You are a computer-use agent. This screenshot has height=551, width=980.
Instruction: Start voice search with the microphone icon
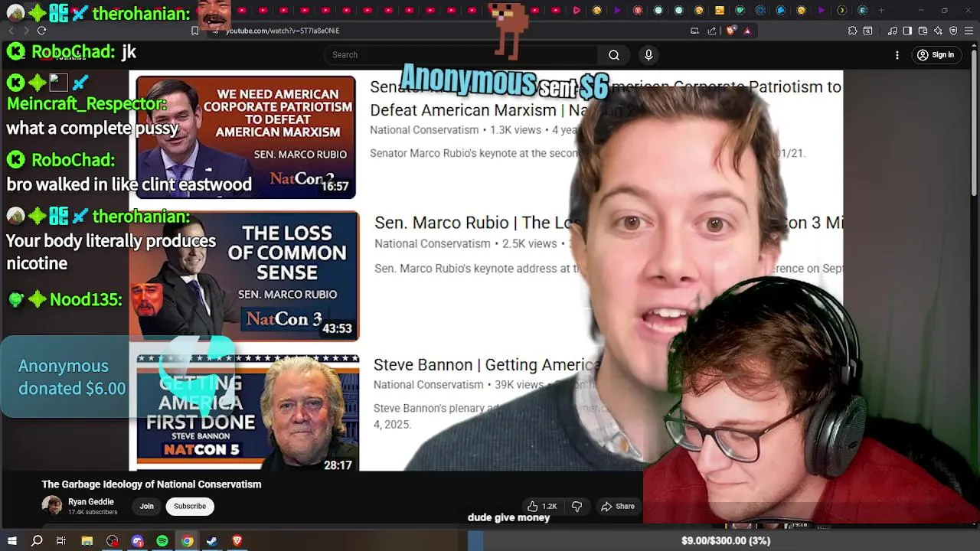point(648,55)
